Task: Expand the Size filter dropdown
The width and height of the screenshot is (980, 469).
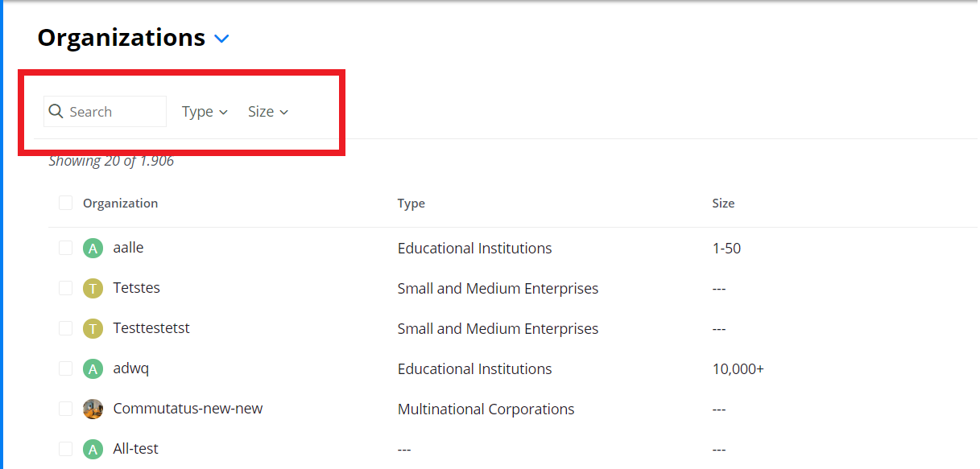Action: pos(268,112)
